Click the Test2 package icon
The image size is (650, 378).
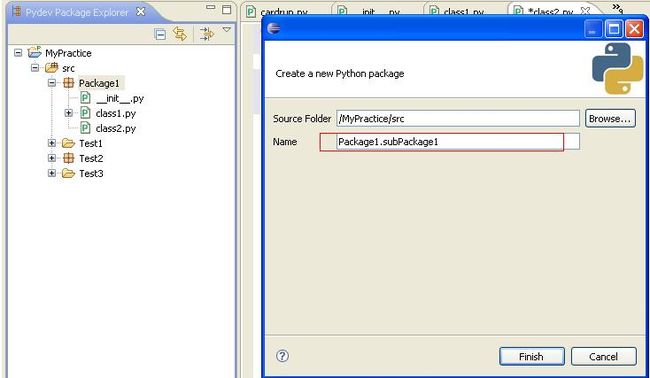tap(68, 158)
